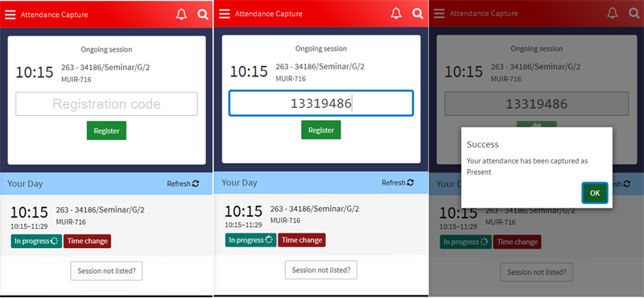The width and height of the screenshot is (644, 298).
Task: Click dimmed search icon behind Success dialog
Action: (x=634, y=13)
